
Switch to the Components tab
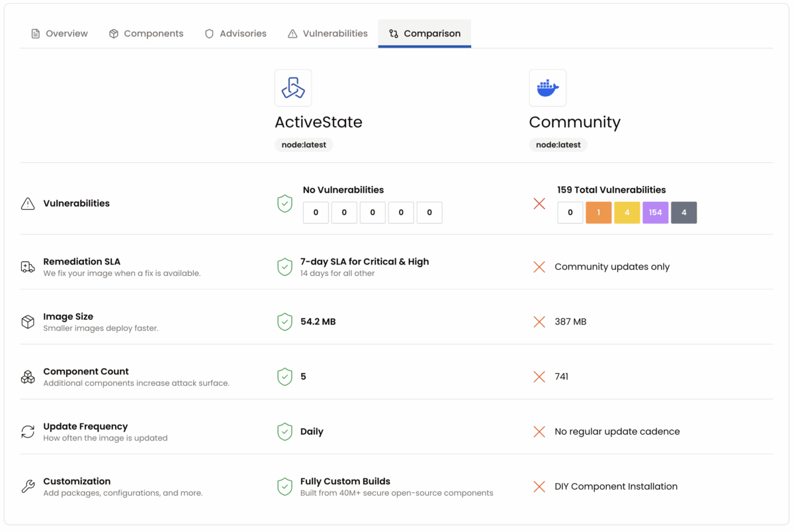coord(146,34)
